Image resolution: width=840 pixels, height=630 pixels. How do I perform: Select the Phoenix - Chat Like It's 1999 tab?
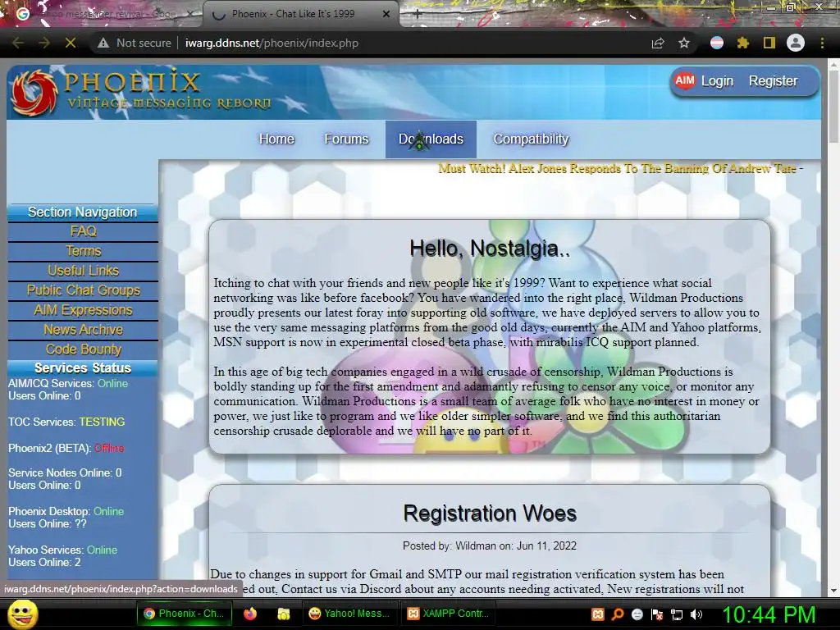[300, 14]
